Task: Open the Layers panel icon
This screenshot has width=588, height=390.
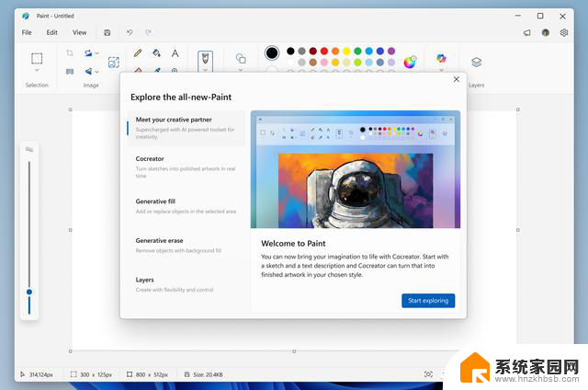Action: pyautogui.click(x=476, y=62)
